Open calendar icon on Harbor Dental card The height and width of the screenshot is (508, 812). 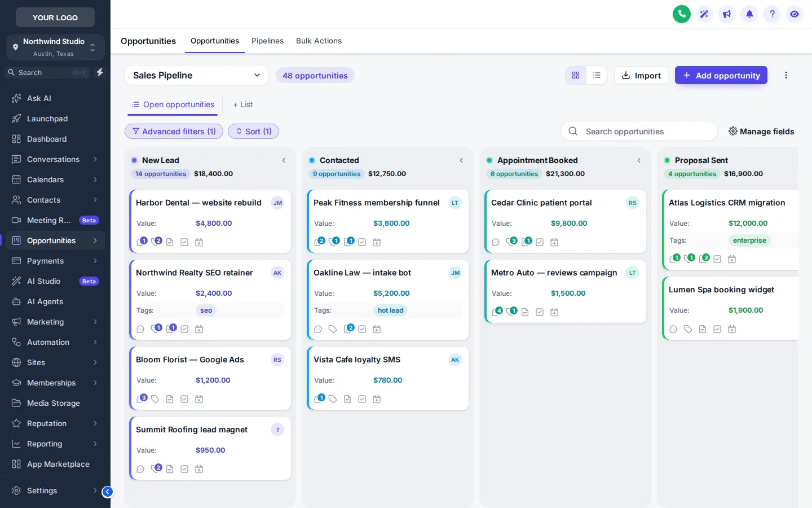199,242
